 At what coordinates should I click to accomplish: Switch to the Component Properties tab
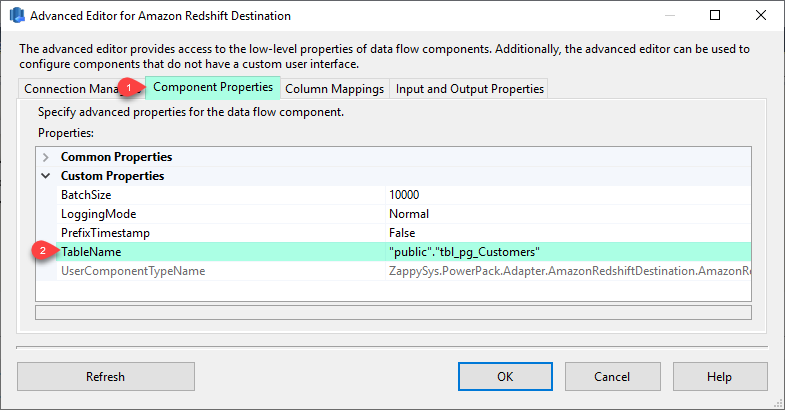[x=213, y=87]
